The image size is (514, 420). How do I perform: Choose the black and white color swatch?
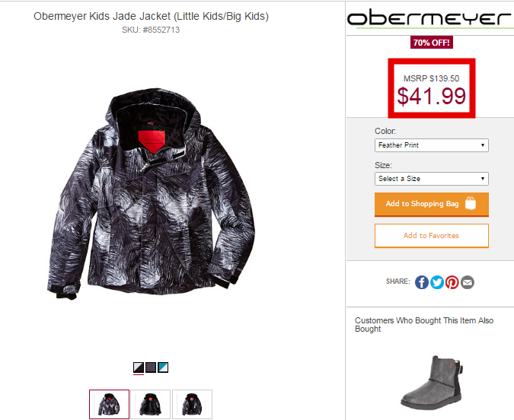point(139,367)
